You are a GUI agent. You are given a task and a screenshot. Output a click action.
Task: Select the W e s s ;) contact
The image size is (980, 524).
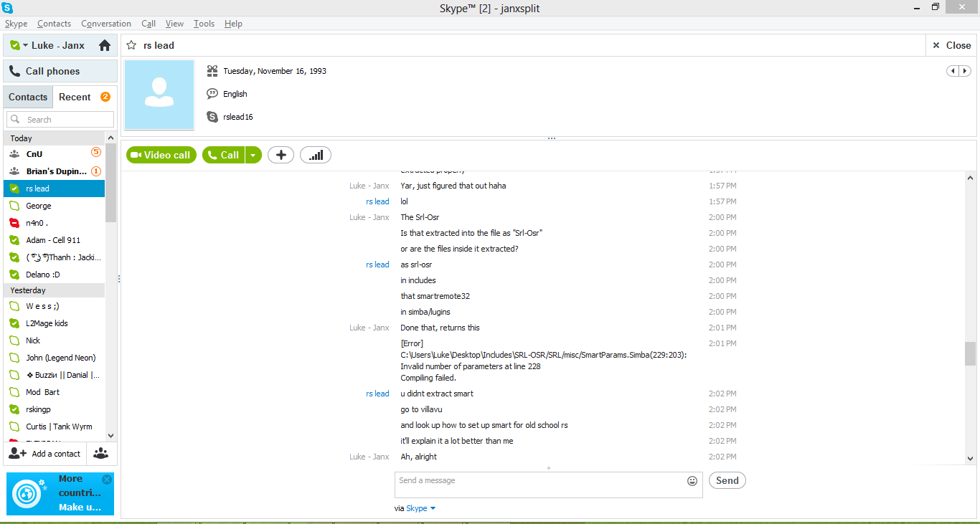(54, 306)
